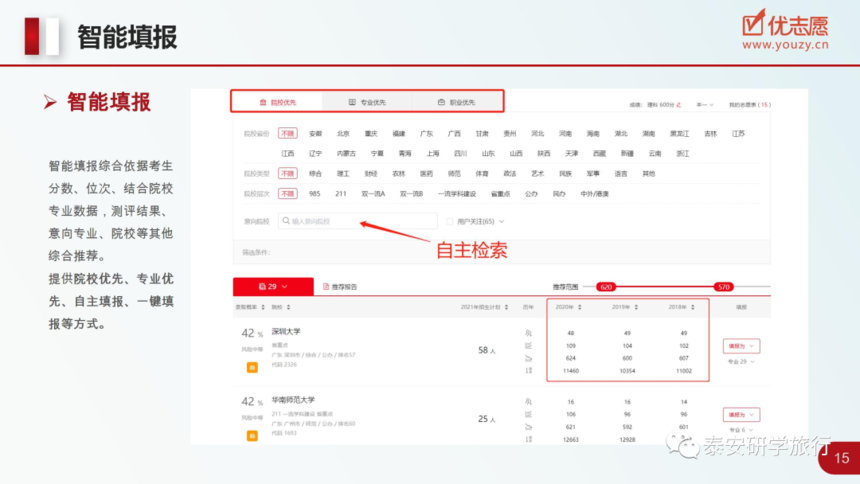Click the enrollment count icon in 深圳大学 row
This screenshot has width=860, height=484.
529,333
